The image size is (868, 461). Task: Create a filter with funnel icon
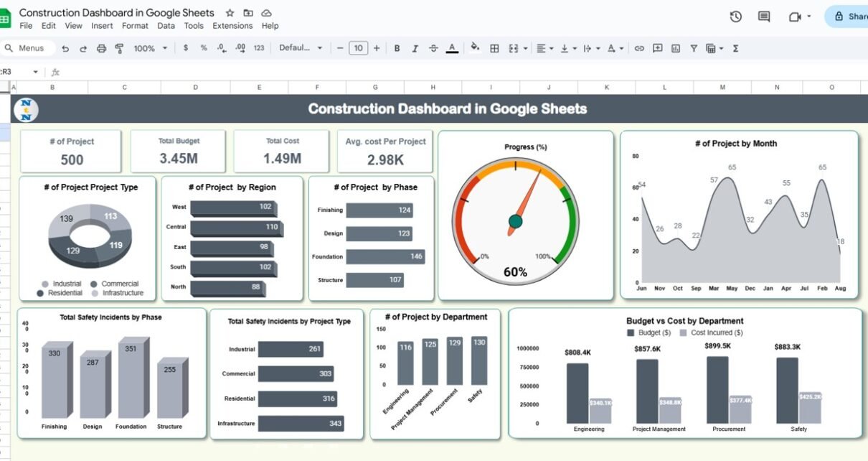pyautogui.click(x=694, y=48)
